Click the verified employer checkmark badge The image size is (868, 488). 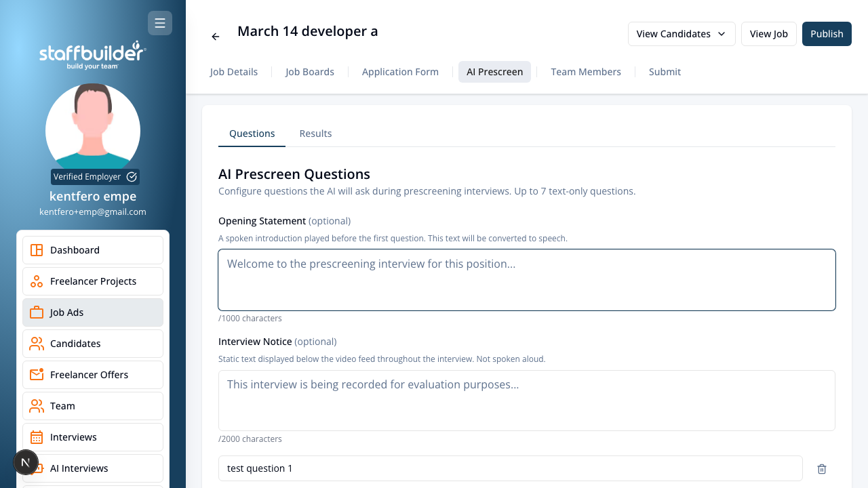[x=132, y=177]
